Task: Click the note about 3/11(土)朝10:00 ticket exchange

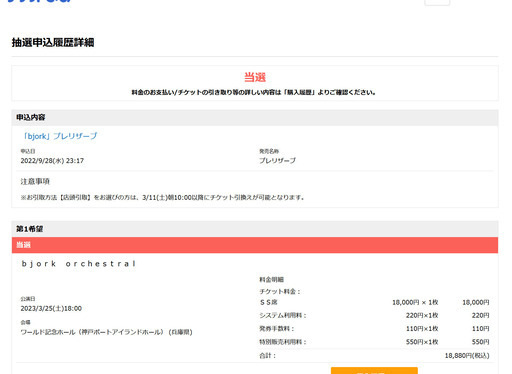Action: point(163,198)
